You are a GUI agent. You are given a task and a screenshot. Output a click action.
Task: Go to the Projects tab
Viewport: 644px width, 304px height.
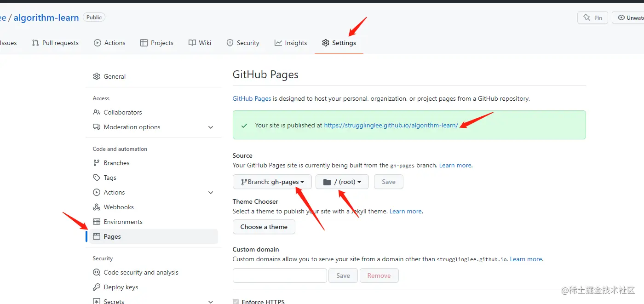coord(157,43)
